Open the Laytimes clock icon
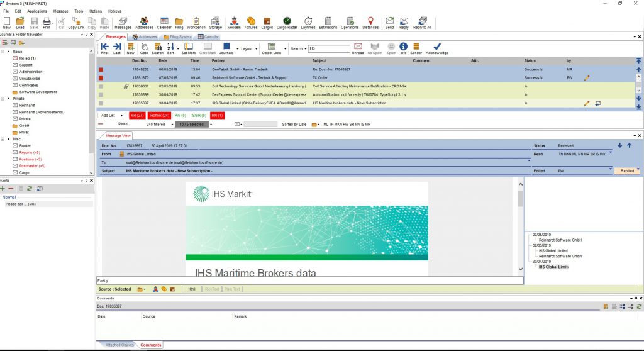This screenshot has height=351, width=644. 308,23
